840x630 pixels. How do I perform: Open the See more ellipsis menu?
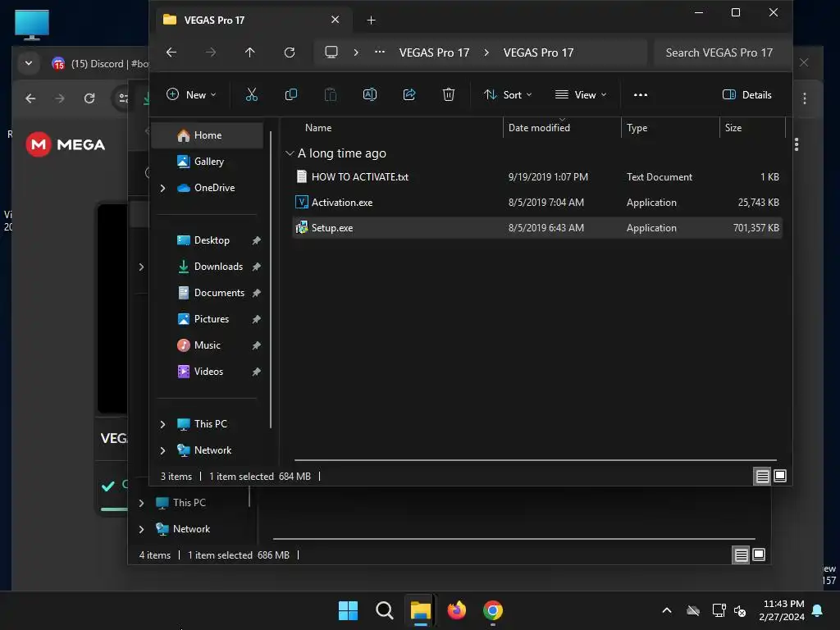(640, 95)
